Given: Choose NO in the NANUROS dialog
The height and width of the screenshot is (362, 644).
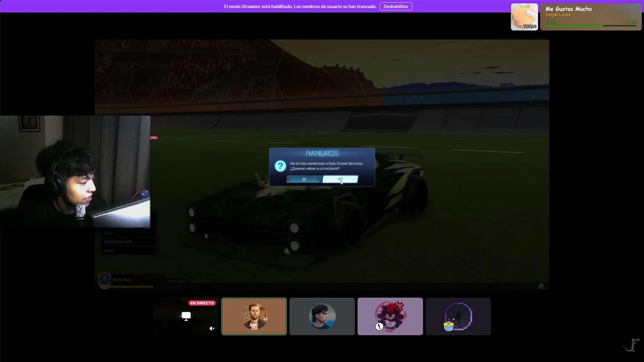Looking at the screenshot, I should pos(340,179).
